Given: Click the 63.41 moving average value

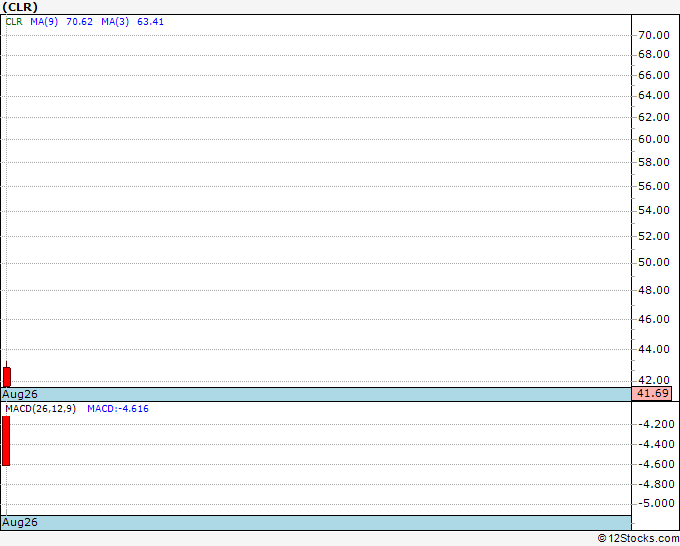Looking at the screenshot, I should click(150, 22).
